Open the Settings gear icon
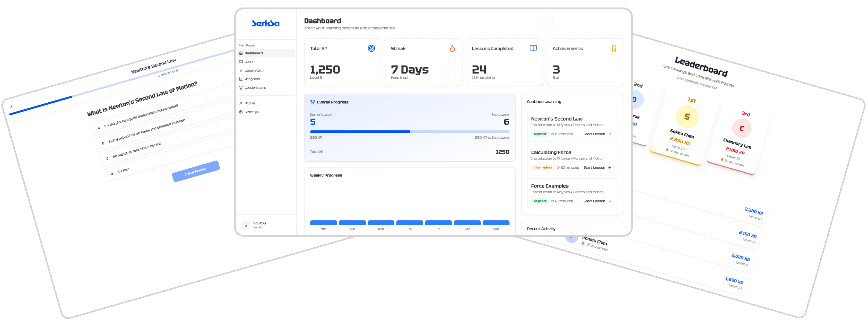868x321 pixels. pos(241,111)
